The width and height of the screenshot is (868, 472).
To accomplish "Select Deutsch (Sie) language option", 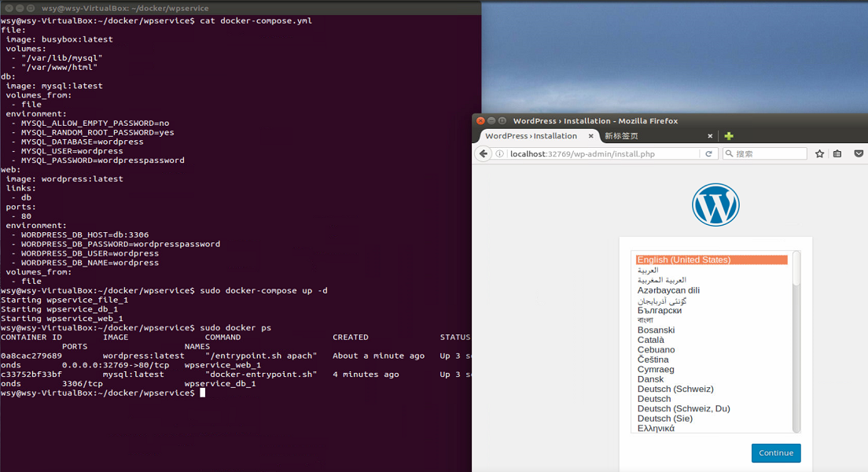I will 665,419.
